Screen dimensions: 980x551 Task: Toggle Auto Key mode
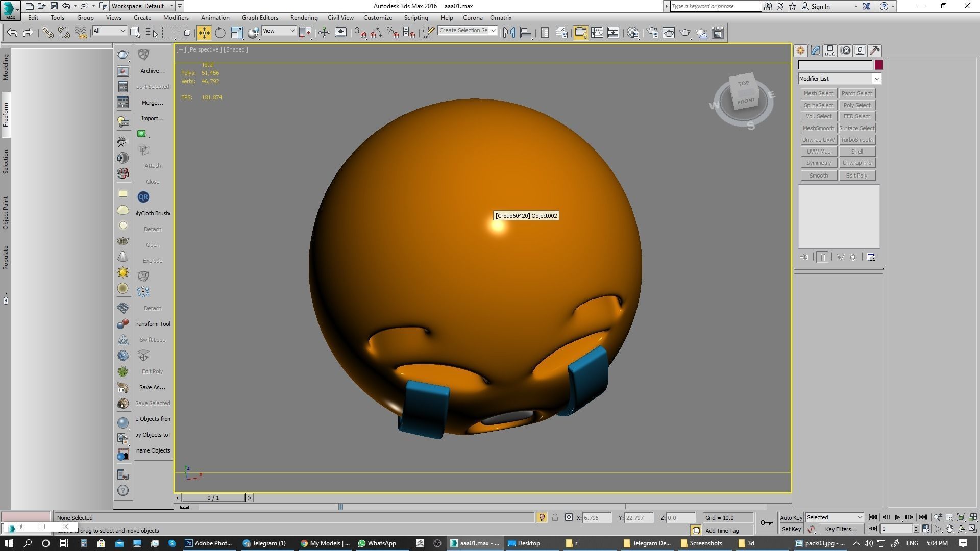(x=791, y=517)
